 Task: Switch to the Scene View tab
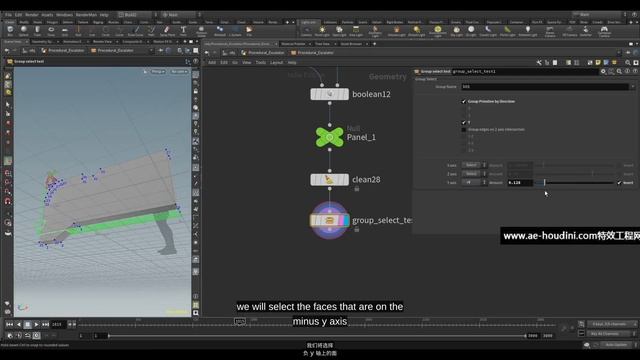(13, 42)
